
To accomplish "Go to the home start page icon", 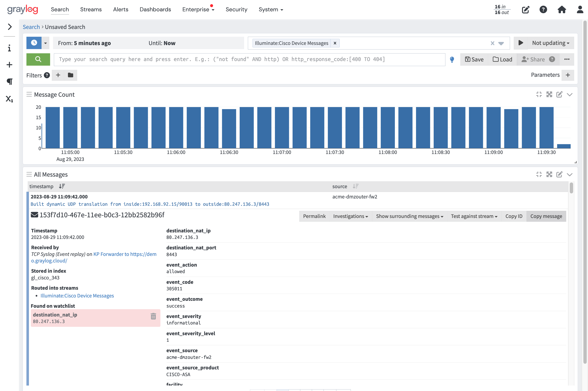I will [562, 10].
